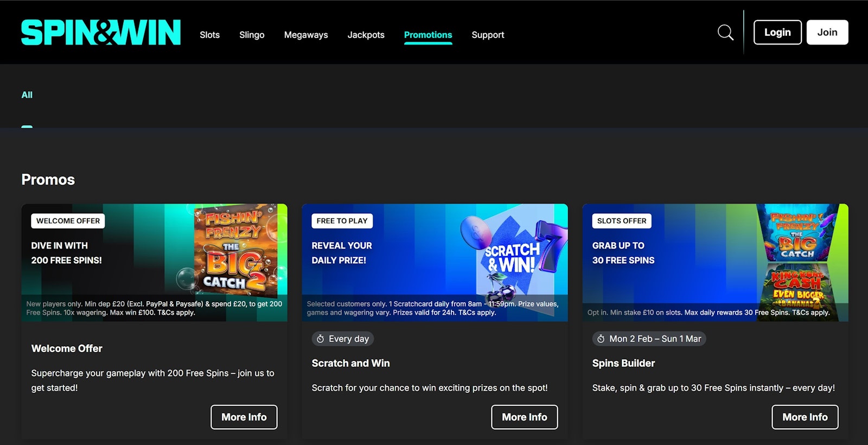Click the Every day schedule pill

click(343, 339)
